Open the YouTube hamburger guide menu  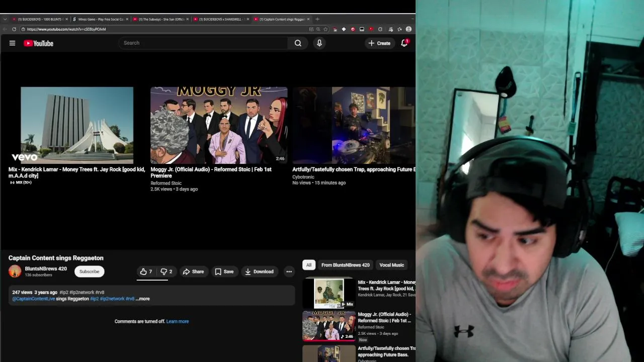(12, 43)
